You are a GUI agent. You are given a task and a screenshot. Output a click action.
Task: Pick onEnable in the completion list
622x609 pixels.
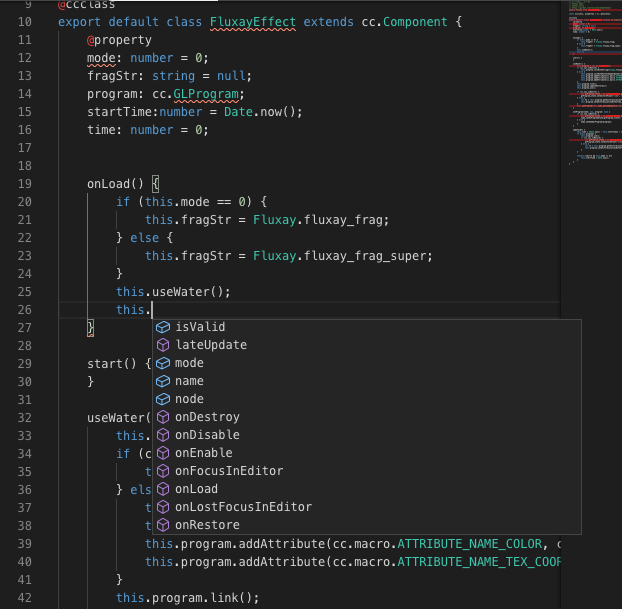click(367, 453)
